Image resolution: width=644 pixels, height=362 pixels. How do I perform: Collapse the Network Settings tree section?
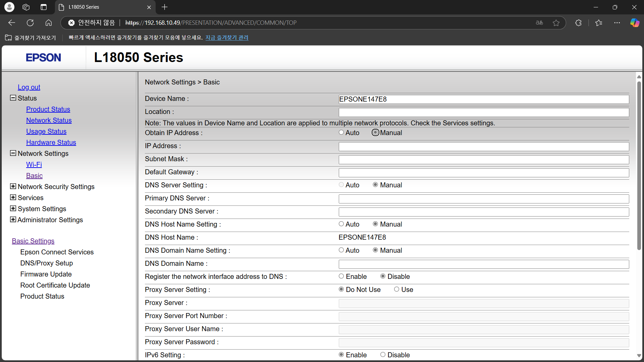tap(13, 153)
